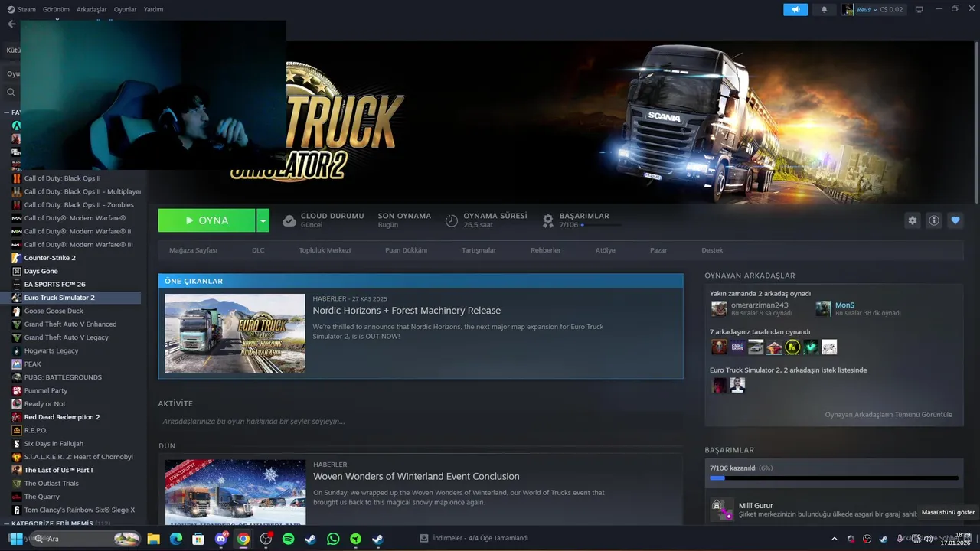Switch to Big Picture mode icon
980x551 pixels.
tap(920, 9)
